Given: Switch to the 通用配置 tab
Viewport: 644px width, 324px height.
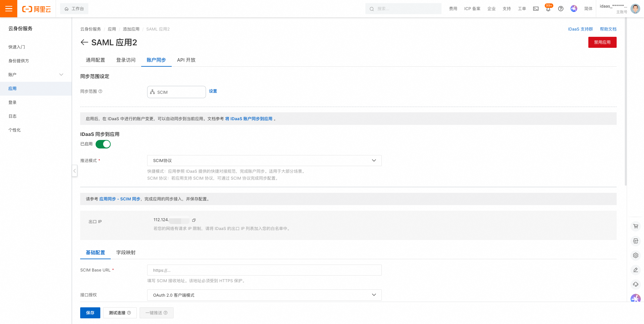Looking at the screenshot, I should 95,60.
